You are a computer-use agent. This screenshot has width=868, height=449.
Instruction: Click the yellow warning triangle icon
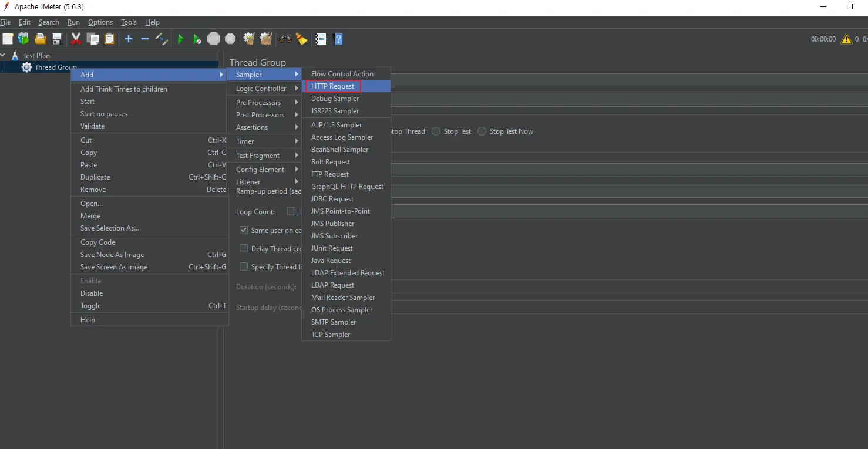pyautogui.click(x=846, y=39)
